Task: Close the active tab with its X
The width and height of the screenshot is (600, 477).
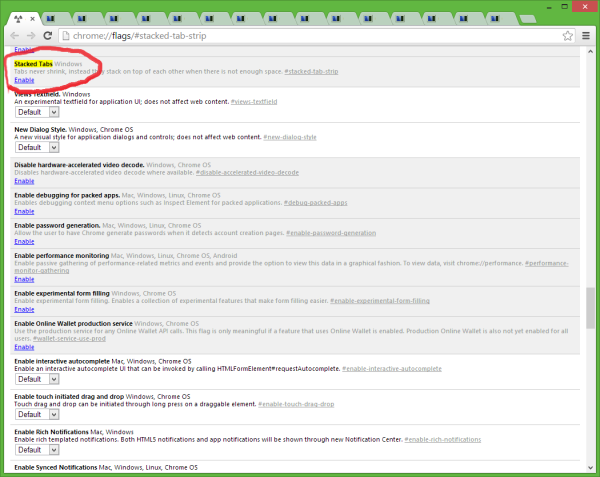Action: (x=33, y=18)
